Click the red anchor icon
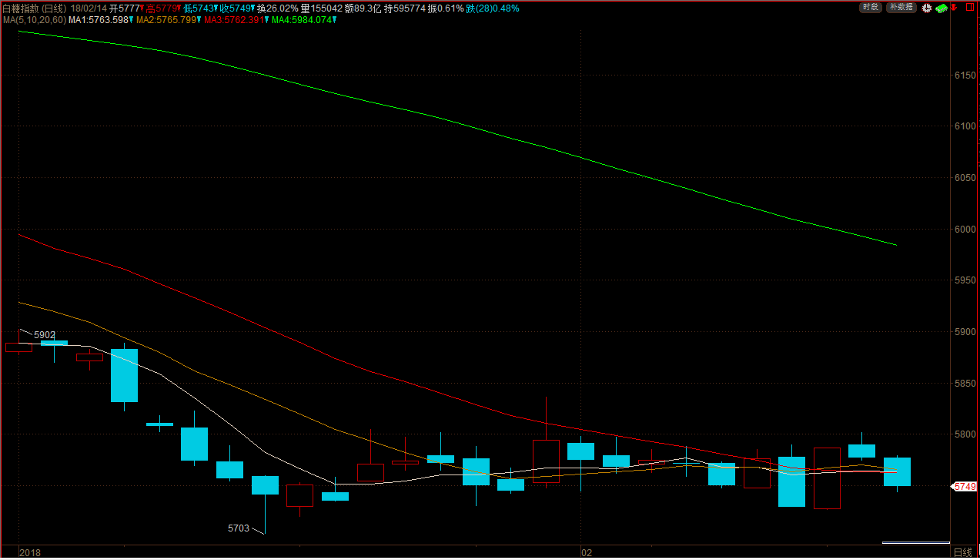 point(953,8)
